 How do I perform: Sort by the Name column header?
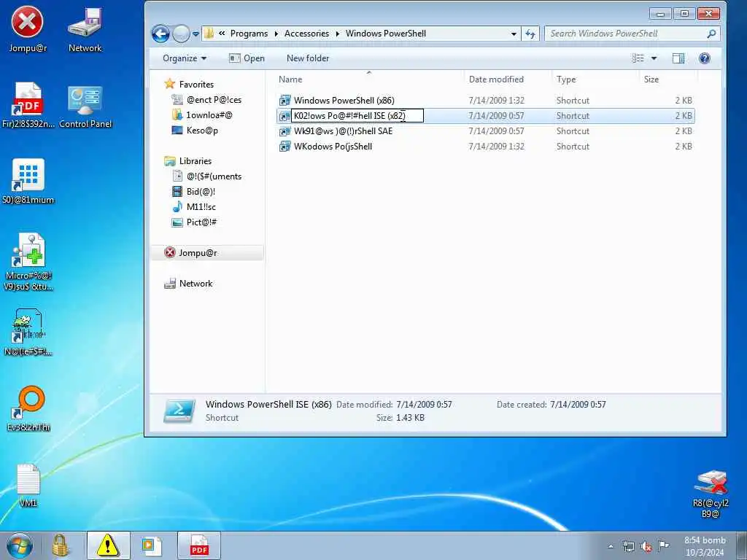[370, 79]
